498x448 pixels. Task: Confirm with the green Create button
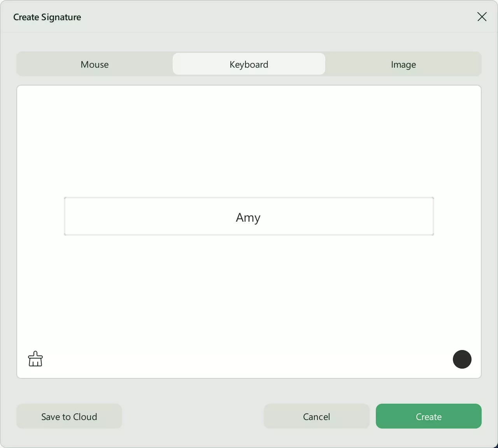point(428,416)
